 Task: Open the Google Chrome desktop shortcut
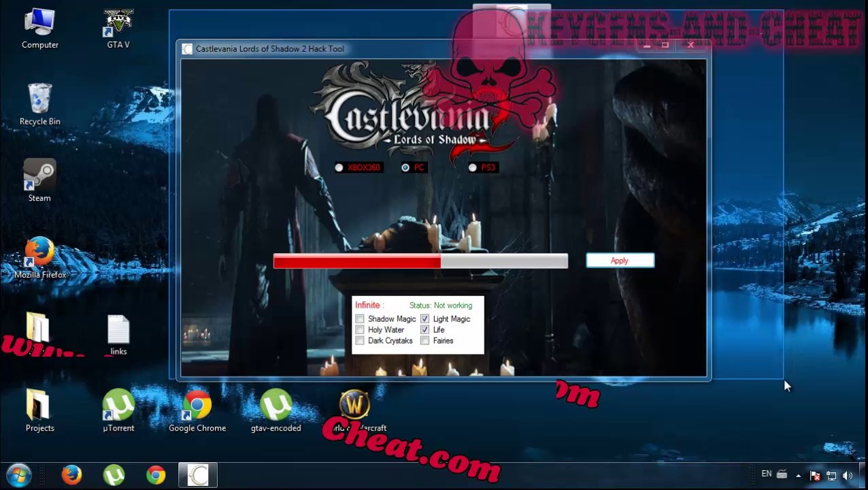click(197, 411)
